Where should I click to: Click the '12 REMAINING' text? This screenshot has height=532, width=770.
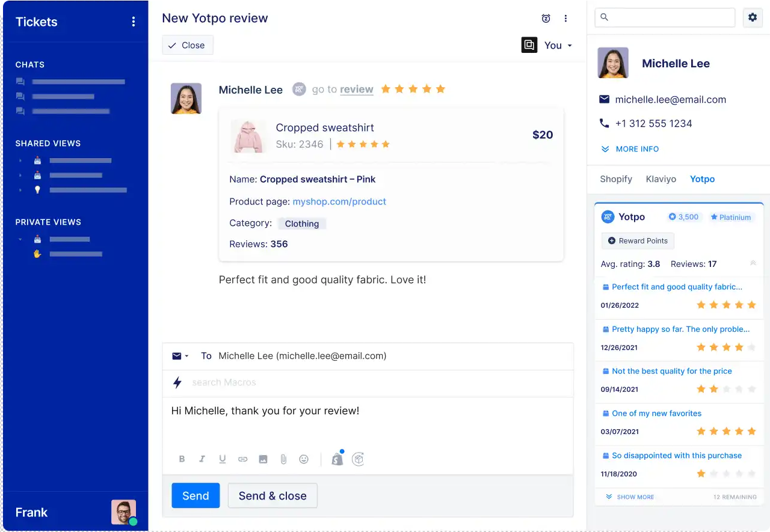pyautogui.click(x=735, y=497)
